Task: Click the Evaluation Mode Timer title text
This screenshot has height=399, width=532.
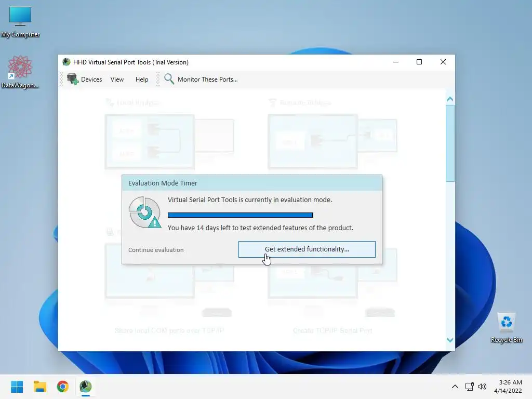Action: 163,183
